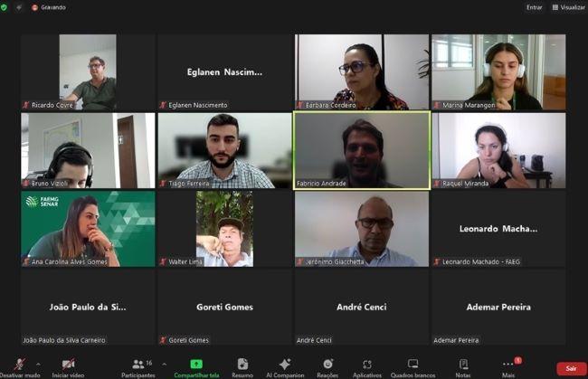
Task: Click the Entrar button at top
Action: click(x=534, y=7)
